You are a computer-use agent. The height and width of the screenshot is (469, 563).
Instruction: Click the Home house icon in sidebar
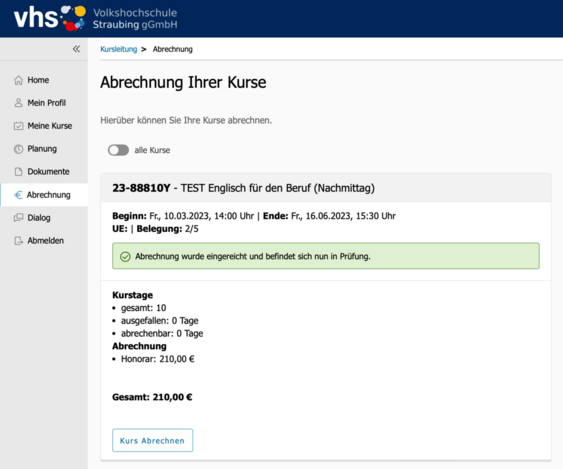tap(18, 80)
